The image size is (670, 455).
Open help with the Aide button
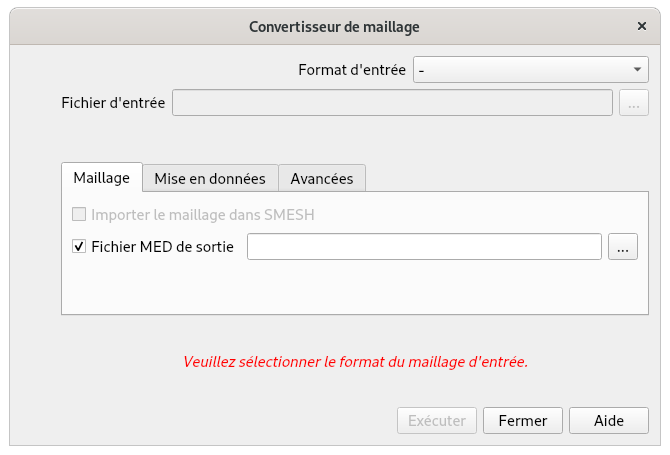pos(608,421)
